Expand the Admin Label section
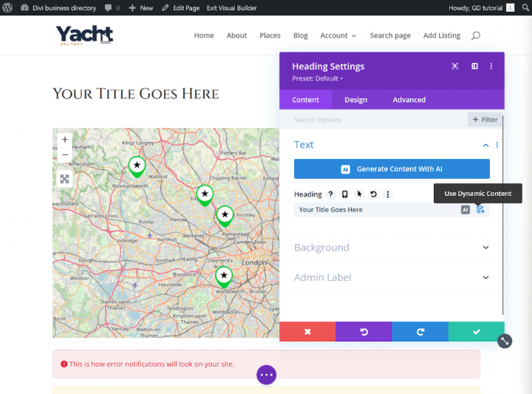Viewport: 532px width, 394px height. [x=485, y=277]
